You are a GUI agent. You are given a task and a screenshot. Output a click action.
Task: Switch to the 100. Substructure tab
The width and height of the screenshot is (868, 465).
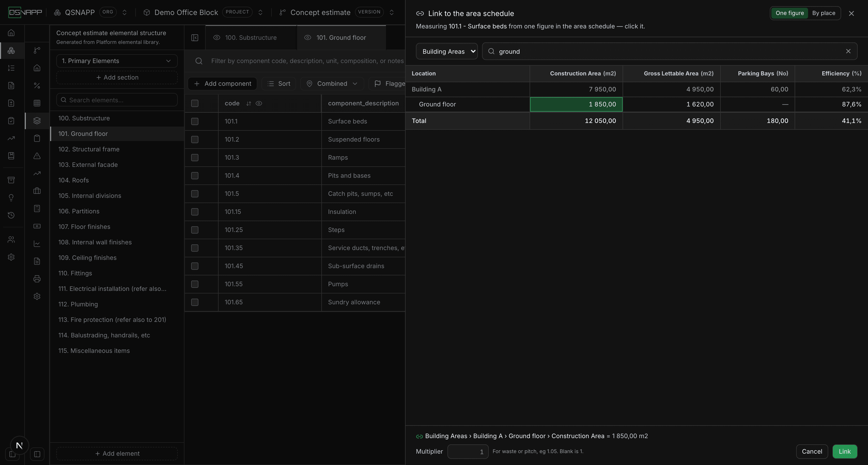tap(251, 38)
